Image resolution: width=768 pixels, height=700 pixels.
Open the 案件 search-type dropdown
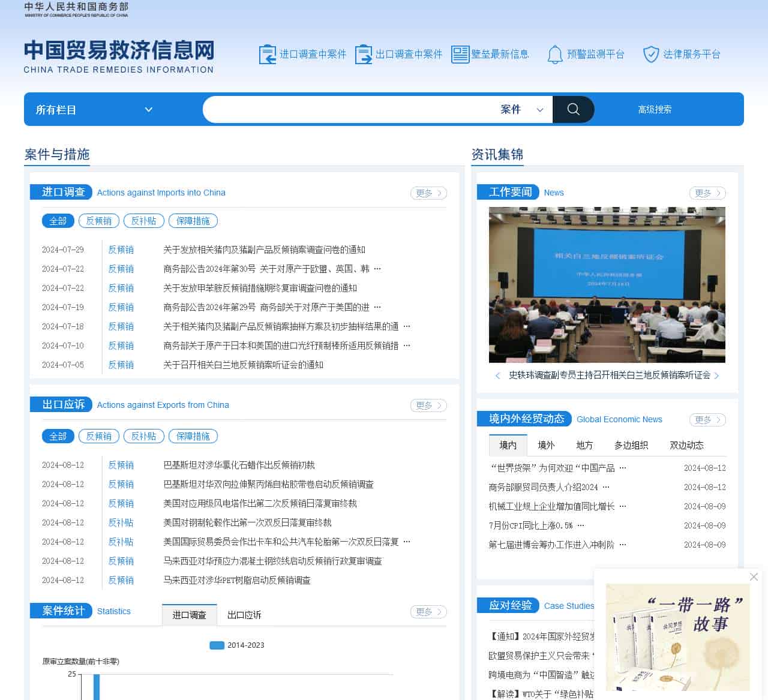521,109
